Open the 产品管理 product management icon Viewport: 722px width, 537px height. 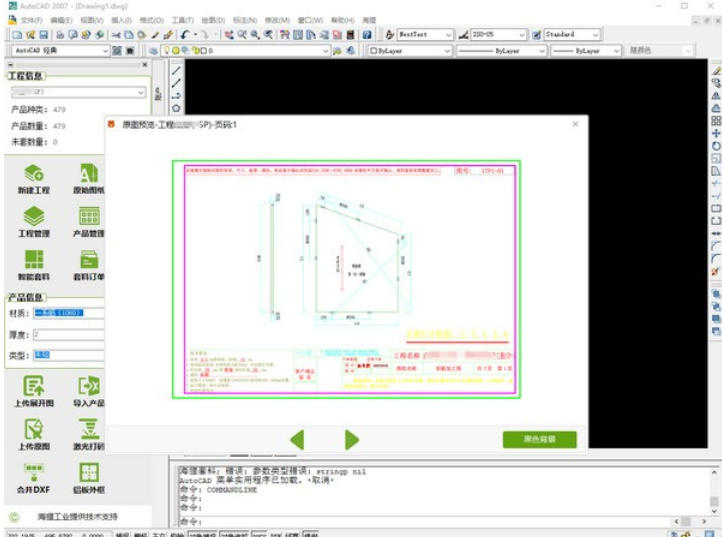(89, 217)
